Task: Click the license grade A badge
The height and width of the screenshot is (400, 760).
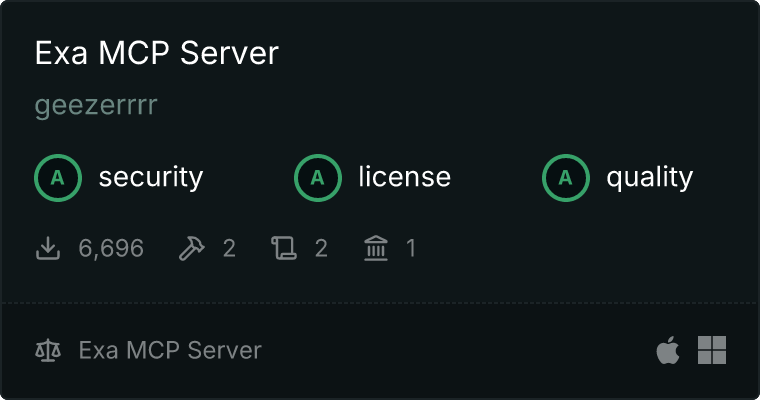Action: point(318,178)
